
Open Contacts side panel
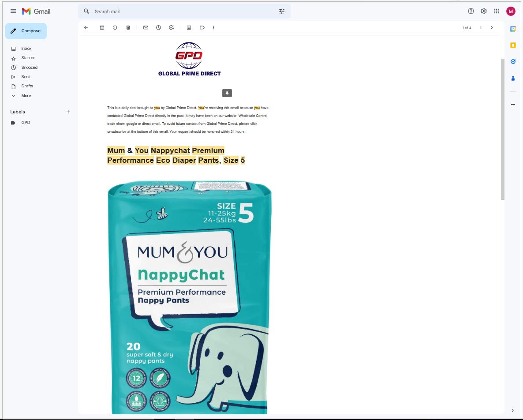coord(513,78)
